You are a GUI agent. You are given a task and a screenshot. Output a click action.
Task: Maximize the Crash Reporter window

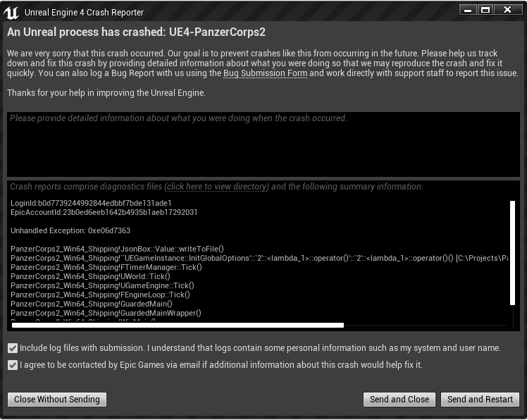click(x=485, y=9)
